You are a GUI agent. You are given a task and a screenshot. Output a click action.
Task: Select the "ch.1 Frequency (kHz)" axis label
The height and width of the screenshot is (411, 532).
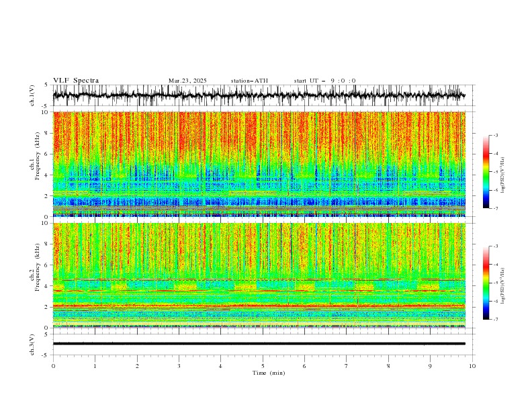(x=36, y=156)
